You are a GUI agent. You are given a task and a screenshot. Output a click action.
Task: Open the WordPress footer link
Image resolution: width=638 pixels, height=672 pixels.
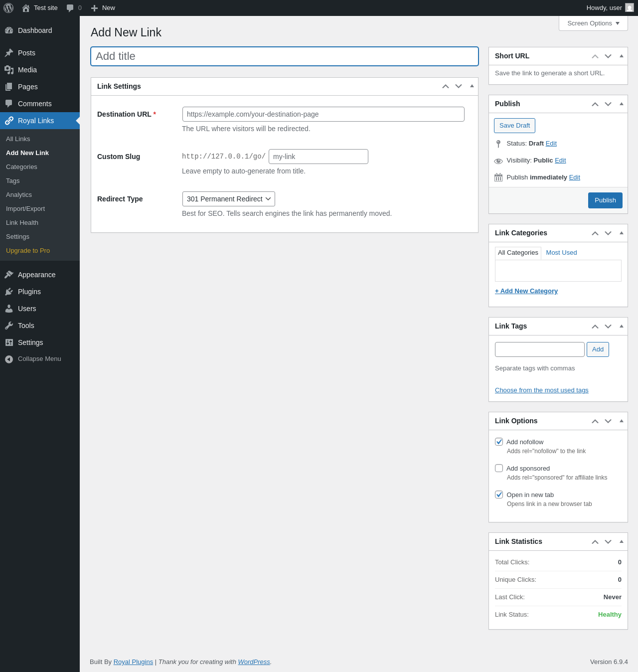coord(254,662)
